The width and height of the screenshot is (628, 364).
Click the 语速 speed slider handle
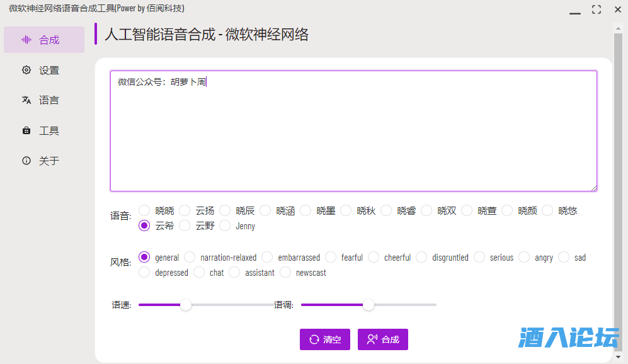pyautogui.click(x=186, y=305)
